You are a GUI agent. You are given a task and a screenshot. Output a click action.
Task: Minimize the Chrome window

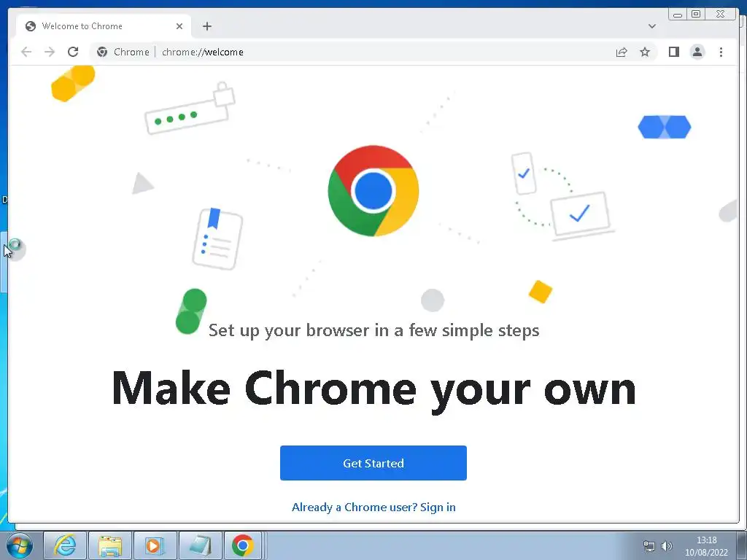[x=678, y=15]
